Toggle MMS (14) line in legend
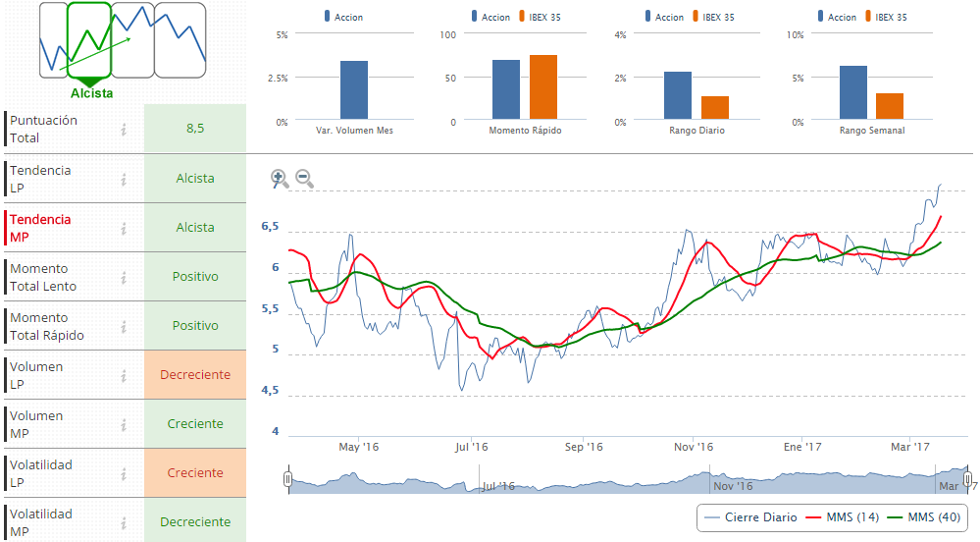This screenshot has width=980, height=542. [x=843, y=517]
